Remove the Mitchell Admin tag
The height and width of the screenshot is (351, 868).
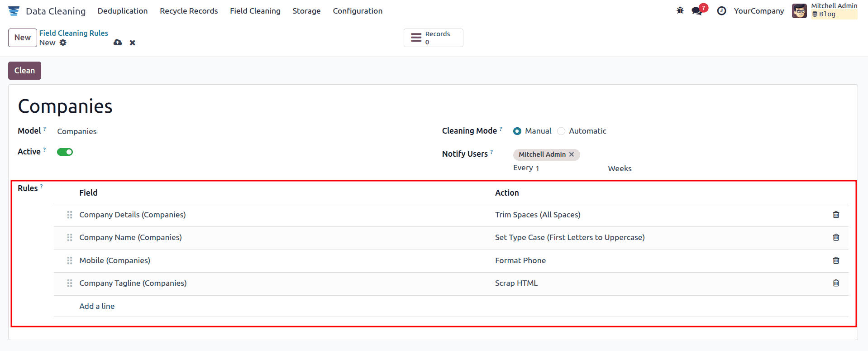[x=572, y=154]
